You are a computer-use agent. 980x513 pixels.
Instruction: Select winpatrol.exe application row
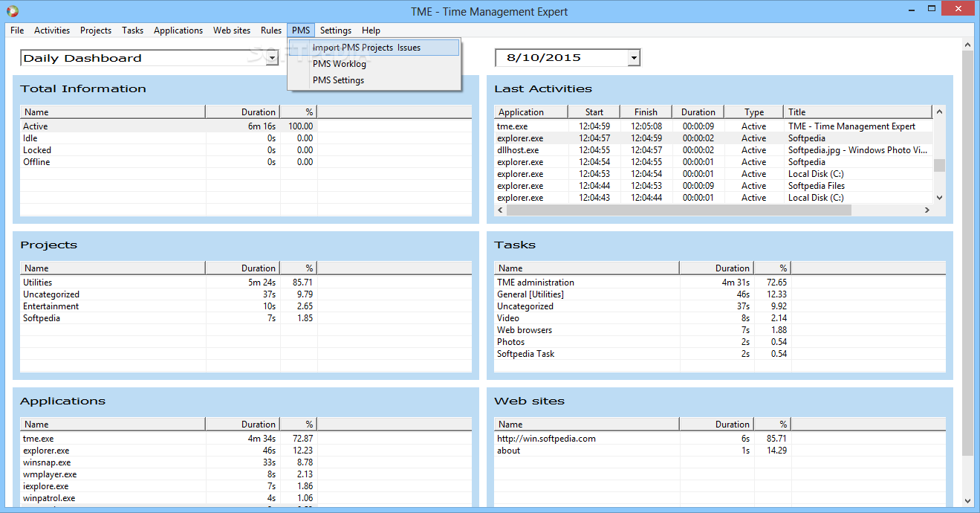click(245, 498)
